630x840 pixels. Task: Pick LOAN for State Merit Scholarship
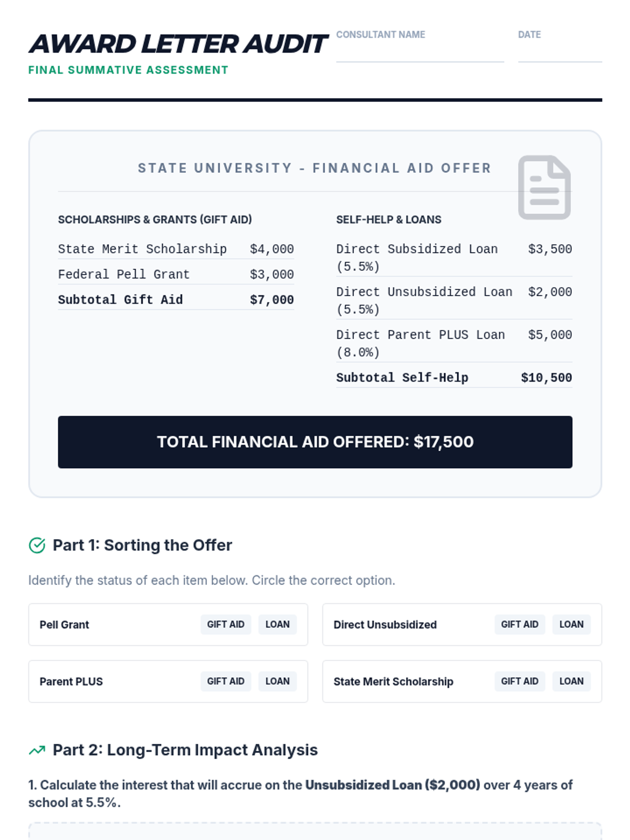click(571, 681)
